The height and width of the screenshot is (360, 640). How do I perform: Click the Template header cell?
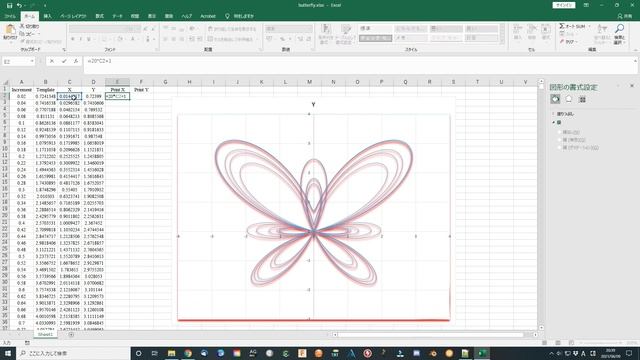45,89
